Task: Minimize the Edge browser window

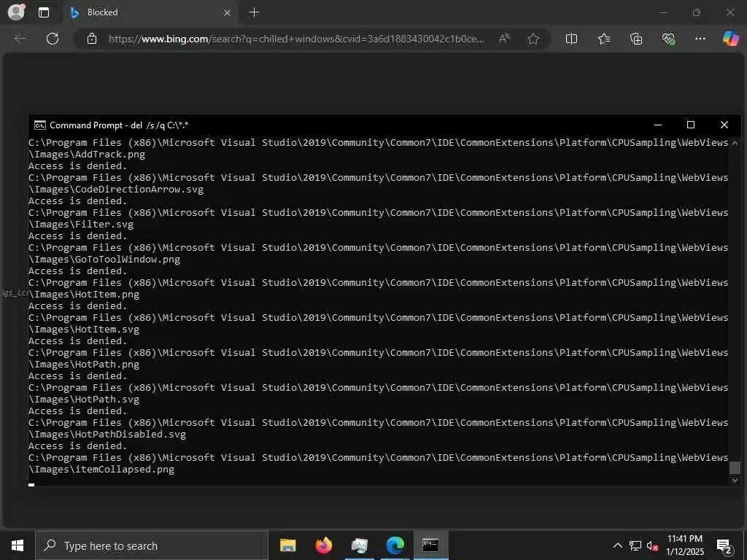Action: point(663,12)
